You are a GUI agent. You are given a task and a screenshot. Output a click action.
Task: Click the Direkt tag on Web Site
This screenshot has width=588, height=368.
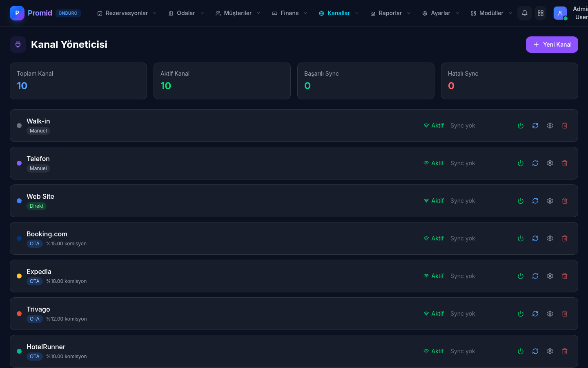pos(36,206)
